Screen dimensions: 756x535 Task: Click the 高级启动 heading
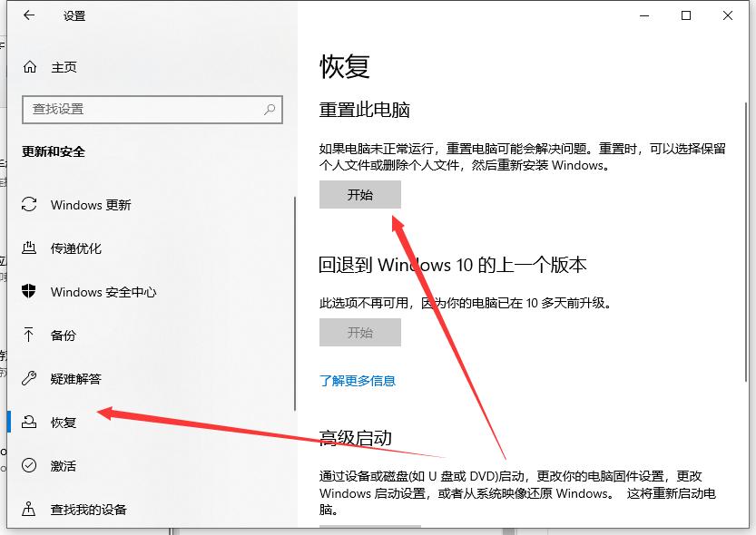pyautogui.click(x=356, y=438)
